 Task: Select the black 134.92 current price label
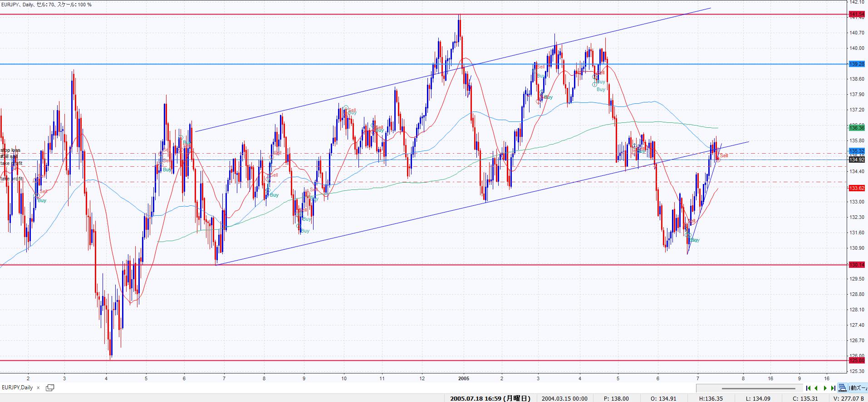click(857, 160)
